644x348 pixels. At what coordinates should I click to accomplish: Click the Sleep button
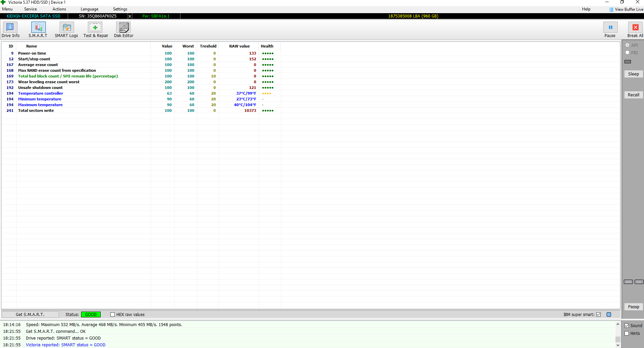pos(633,74)
